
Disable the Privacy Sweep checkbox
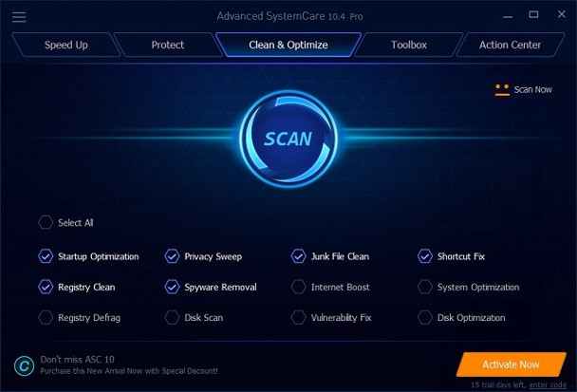[x=172, y=256]
